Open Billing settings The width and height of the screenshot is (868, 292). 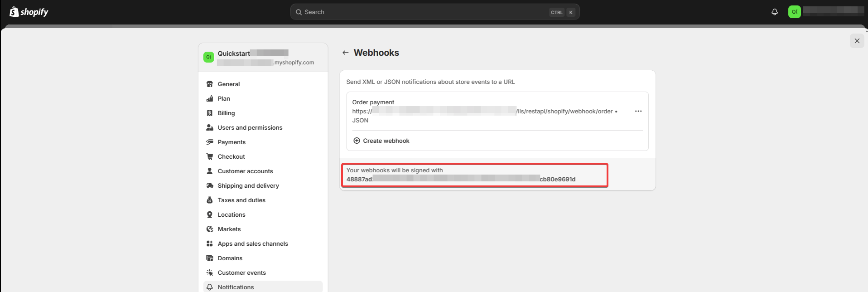pyautogui.click(x=226, y=113)
